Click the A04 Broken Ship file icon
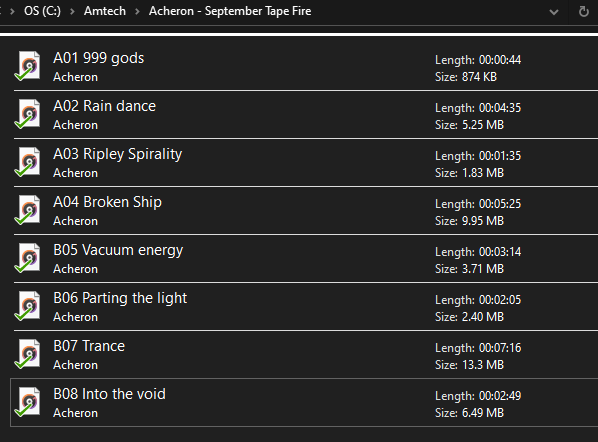598x442 pixels. (27, 210)
